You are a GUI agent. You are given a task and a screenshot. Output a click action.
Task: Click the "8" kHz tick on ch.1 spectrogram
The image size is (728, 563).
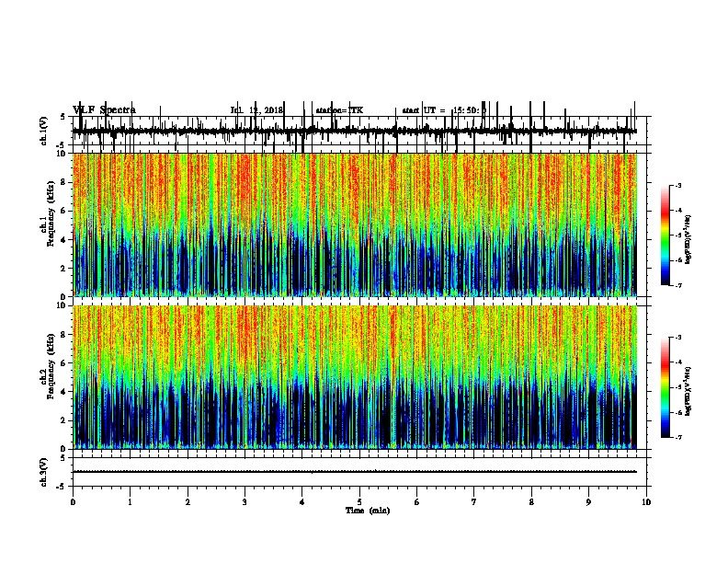[x=64, y=182]
